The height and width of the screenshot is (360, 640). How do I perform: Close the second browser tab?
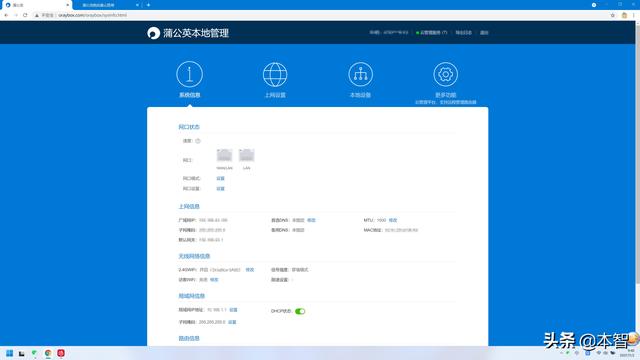[x=137, y=5]
